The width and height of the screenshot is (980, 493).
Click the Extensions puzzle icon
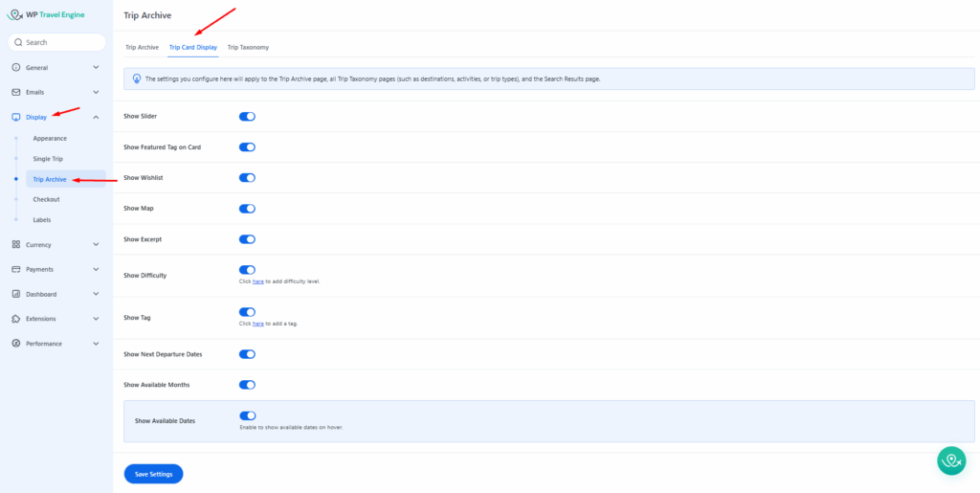[16, 319]
